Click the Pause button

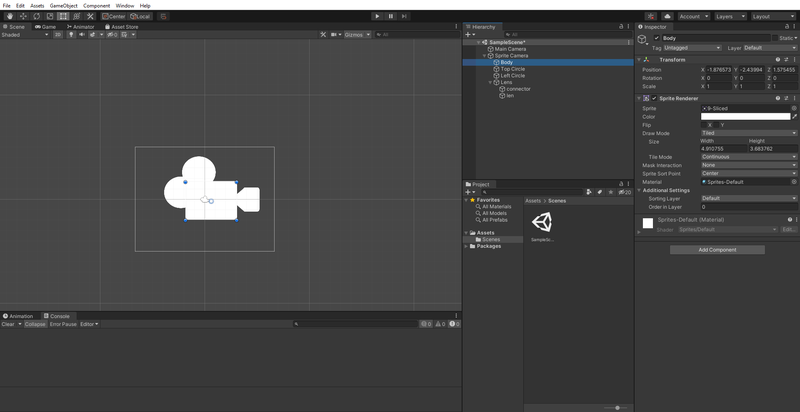(x=391, y=16)
